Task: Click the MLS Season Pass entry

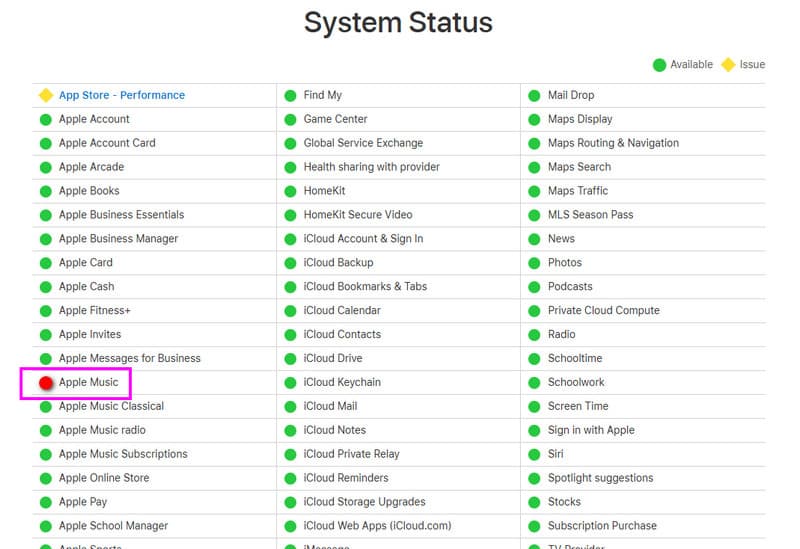Action: pos(590,214)
